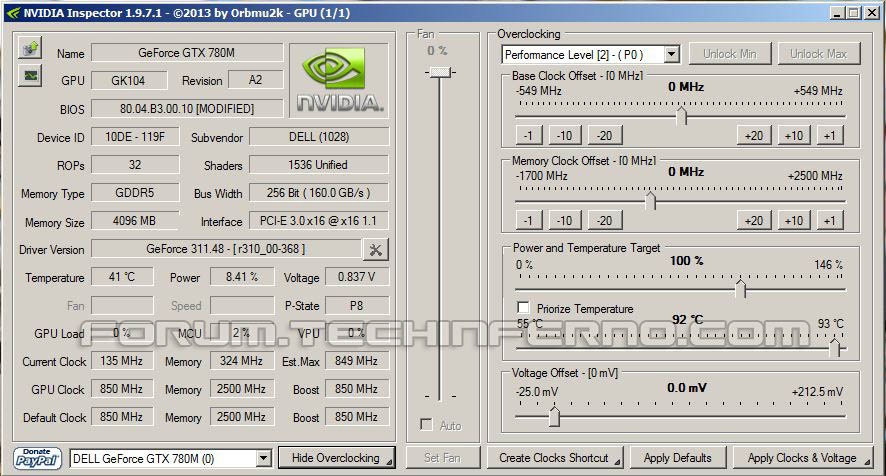Click the upload screenshot icon beside Name

pyautogui.click(x=31, y=49)
